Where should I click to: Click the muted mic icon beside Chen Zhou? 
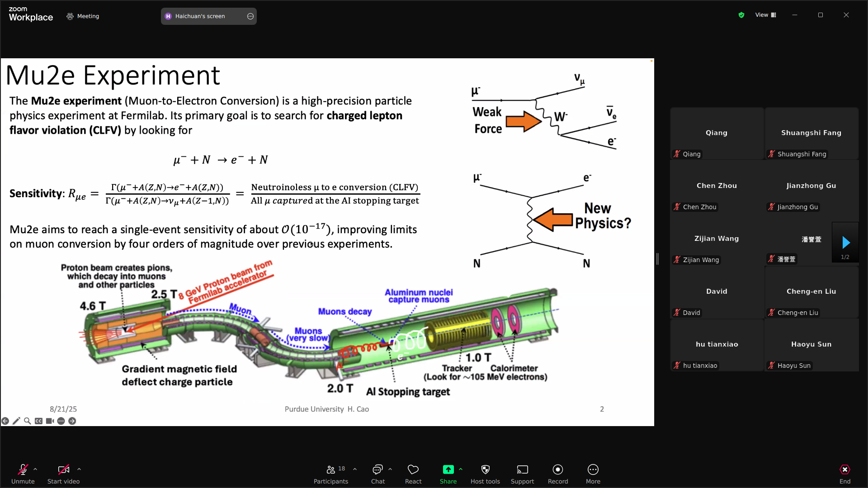coord(677,207)
